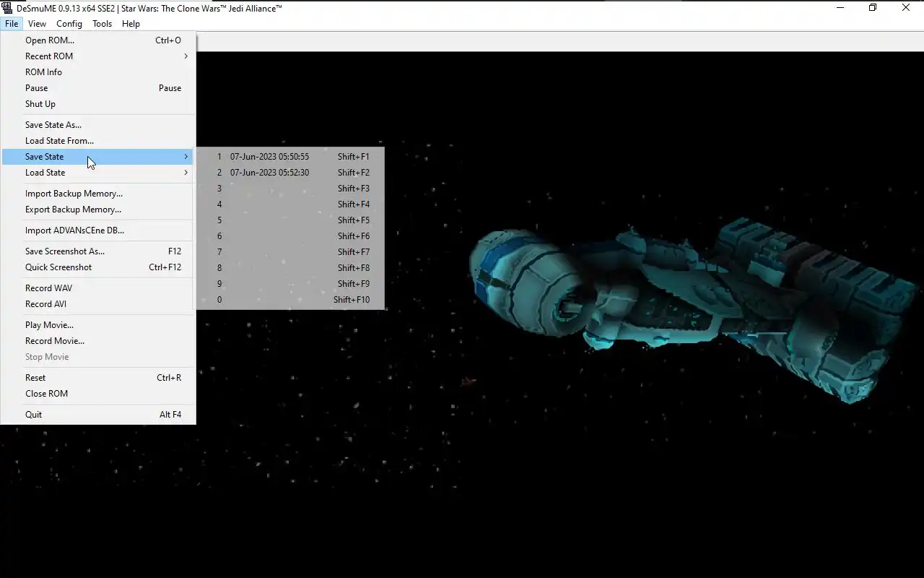Image resolution: width=924 pixels, height=578 pixels.
Task: Select ROM Info entry
Action: 98,72
